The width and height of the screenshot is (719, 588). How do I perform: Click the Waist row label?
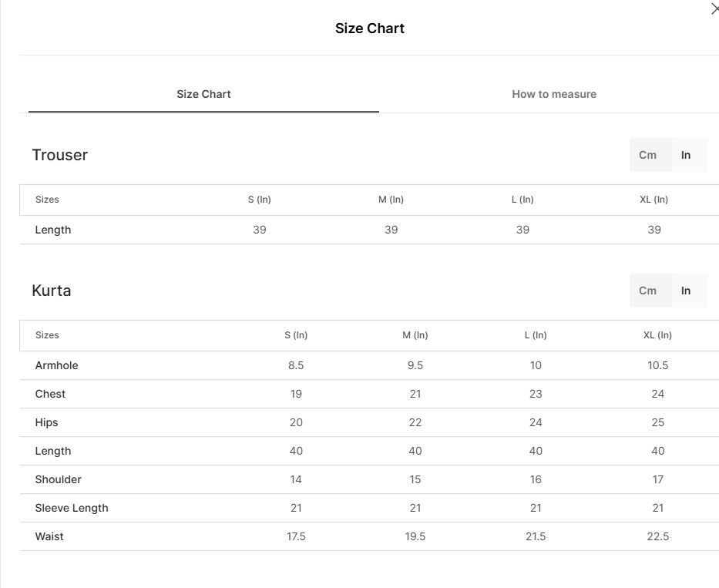point(49,536)
